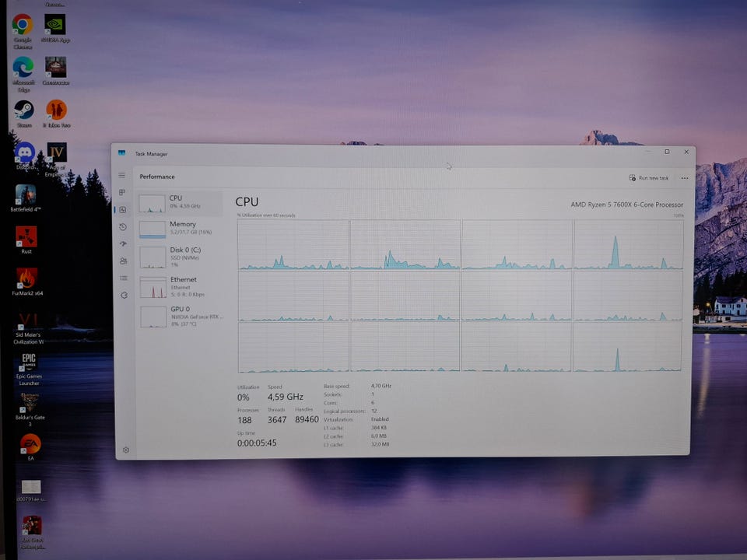Close the Task Manager window
747x560 pixels.
click(686, 152)
